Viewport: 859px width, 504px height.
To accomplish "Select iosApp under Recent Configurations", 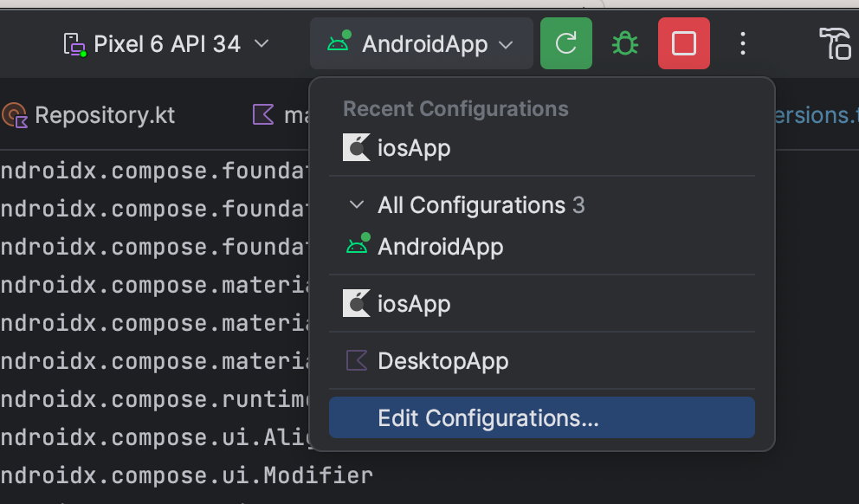I will point(414,148).
